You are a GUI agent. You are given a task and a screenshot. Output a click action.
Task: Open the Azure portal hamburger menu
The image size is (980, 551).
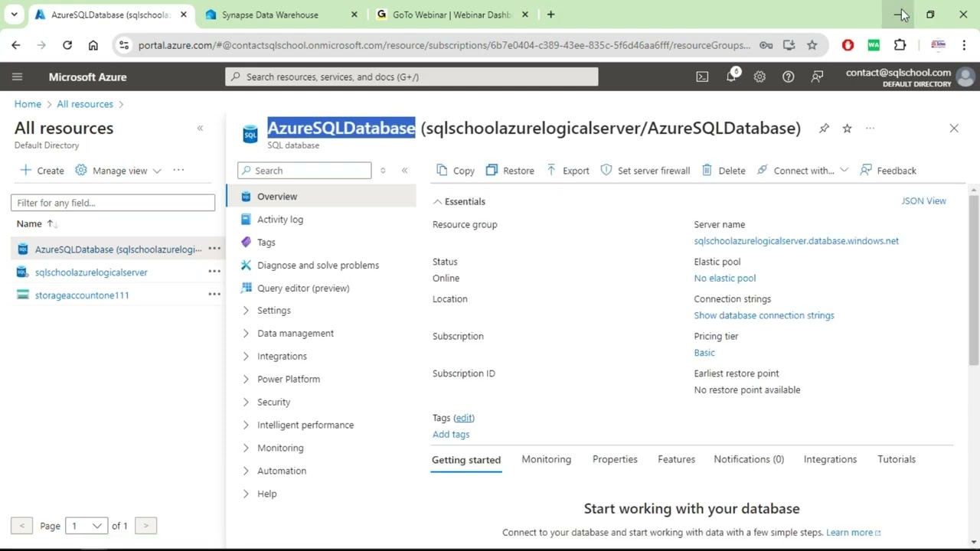coord(17,77)
